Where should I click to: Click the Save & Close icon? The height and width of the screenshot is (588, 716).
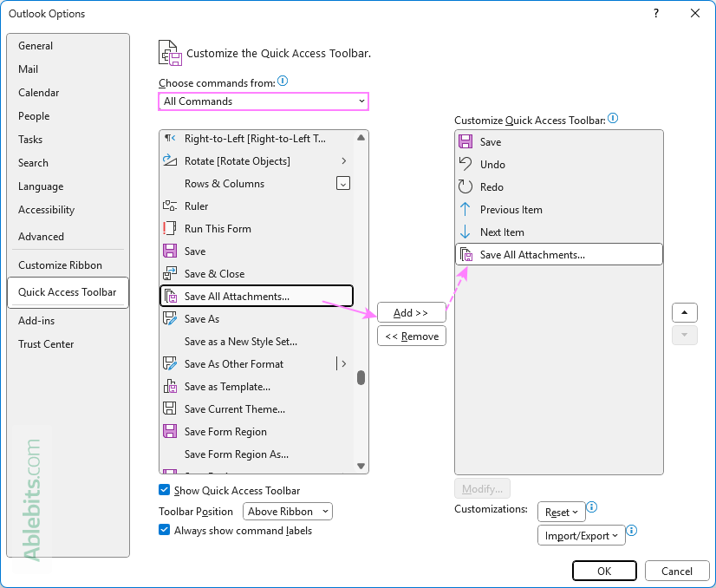coord(170,273)
